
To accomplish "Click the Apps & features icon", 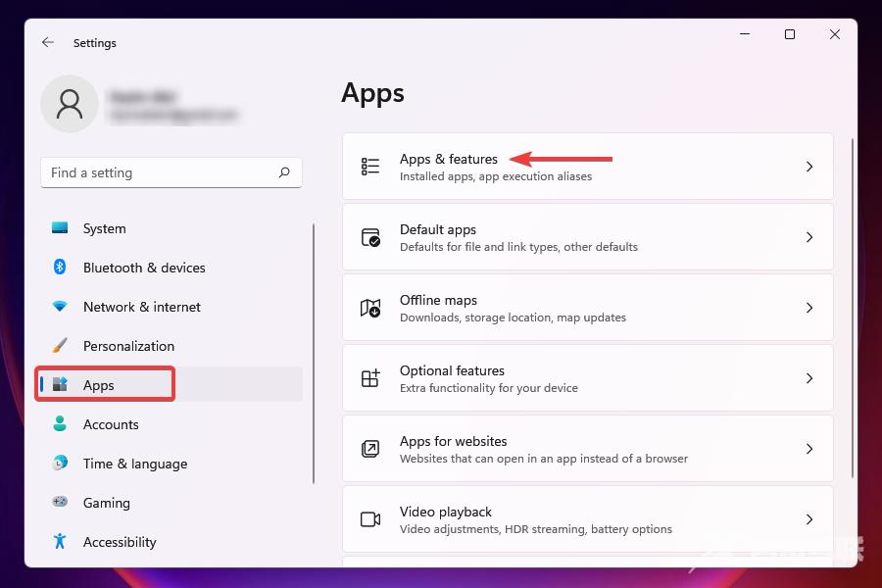I will 370,166.
